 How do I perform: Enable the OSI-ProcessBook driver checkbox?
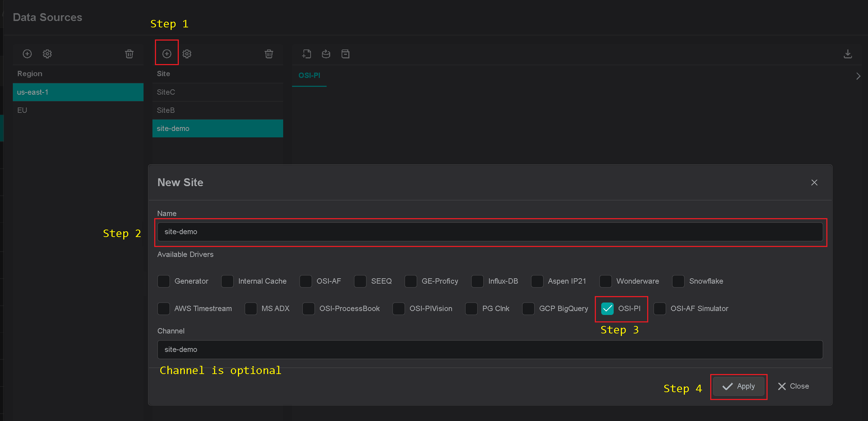point(309,309)
